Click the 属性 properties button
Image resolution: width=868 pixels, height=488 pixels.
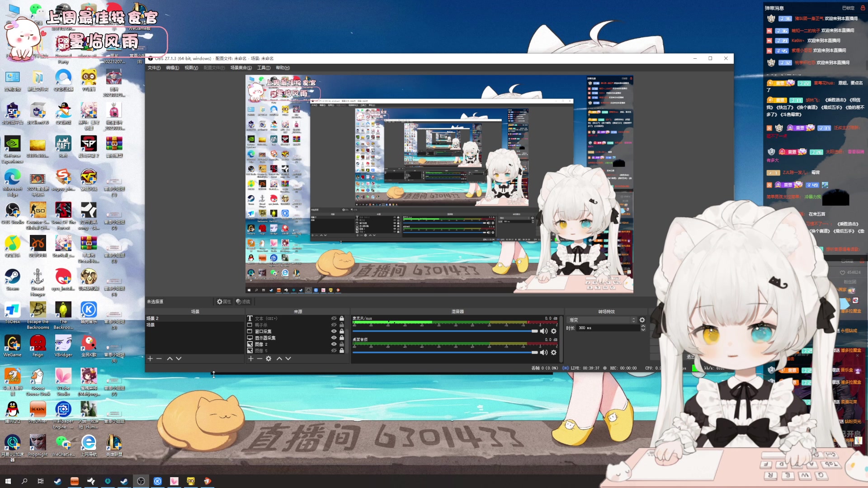pos(224,301)
